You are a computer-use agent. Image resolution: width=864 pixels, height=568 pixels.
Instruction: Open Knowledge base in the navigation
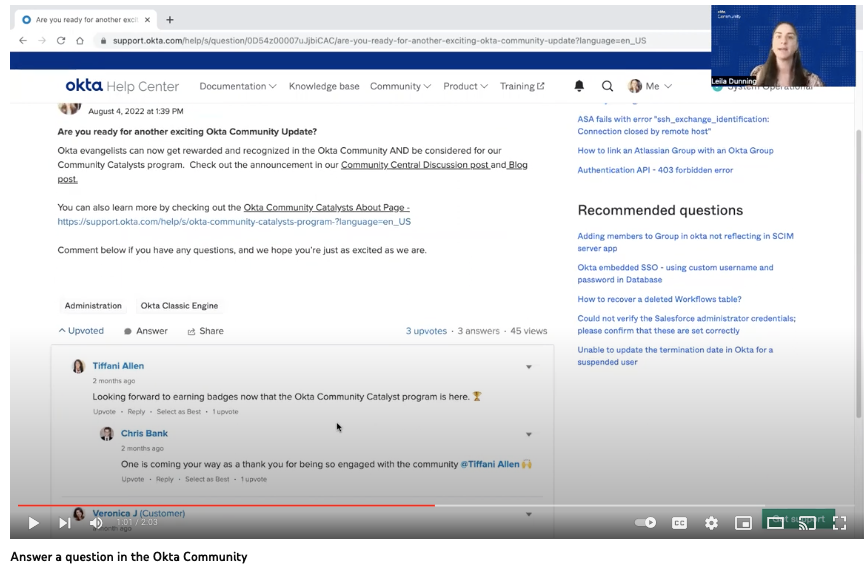coord(324,86)
